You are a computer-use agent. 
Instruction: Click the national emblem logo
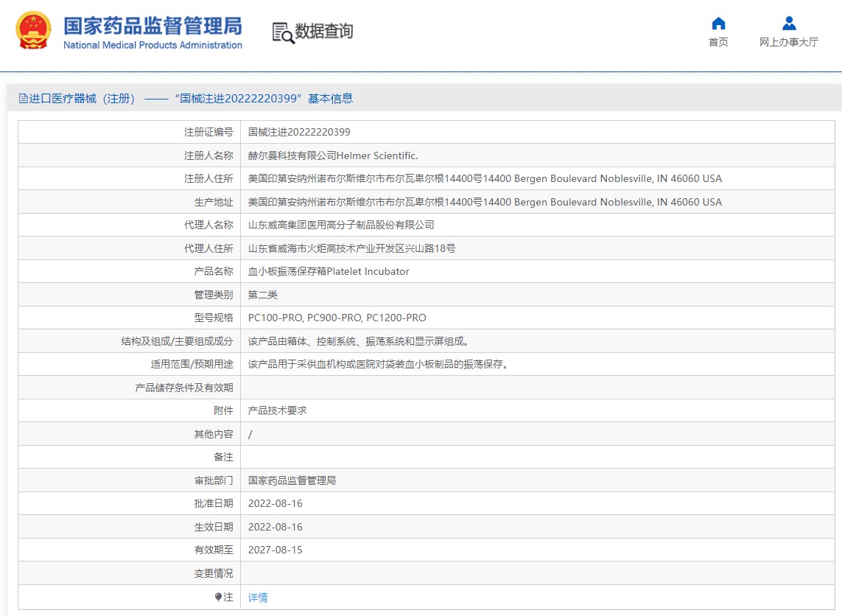(34, 31)
